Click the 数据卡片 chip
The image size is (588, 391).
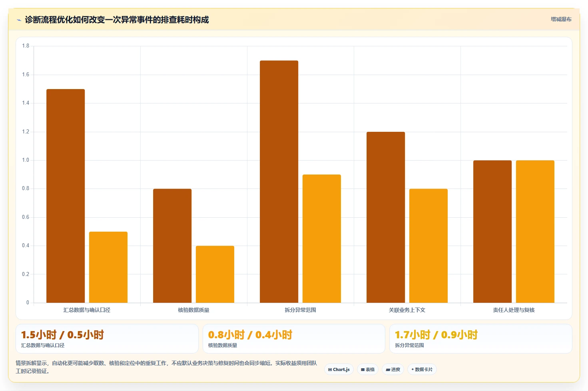(x=422, y=369)
